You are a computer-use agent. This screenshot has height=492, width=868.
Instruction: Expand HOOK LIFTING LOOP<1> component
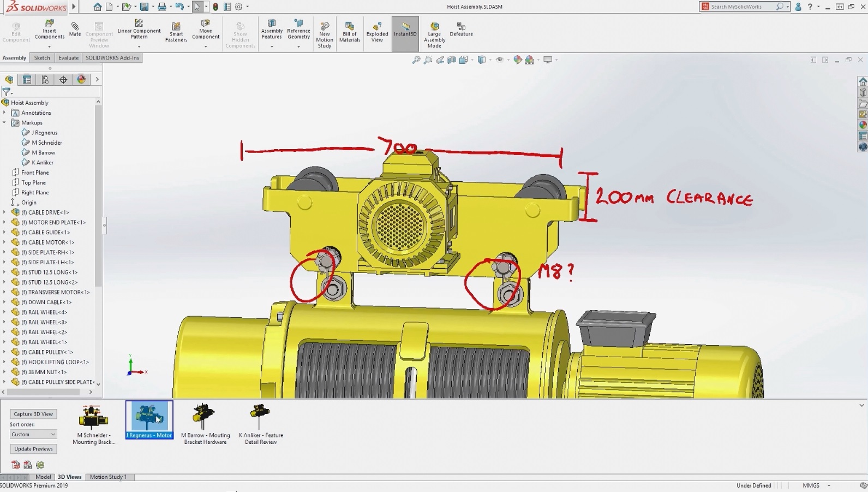click(4, 362)
